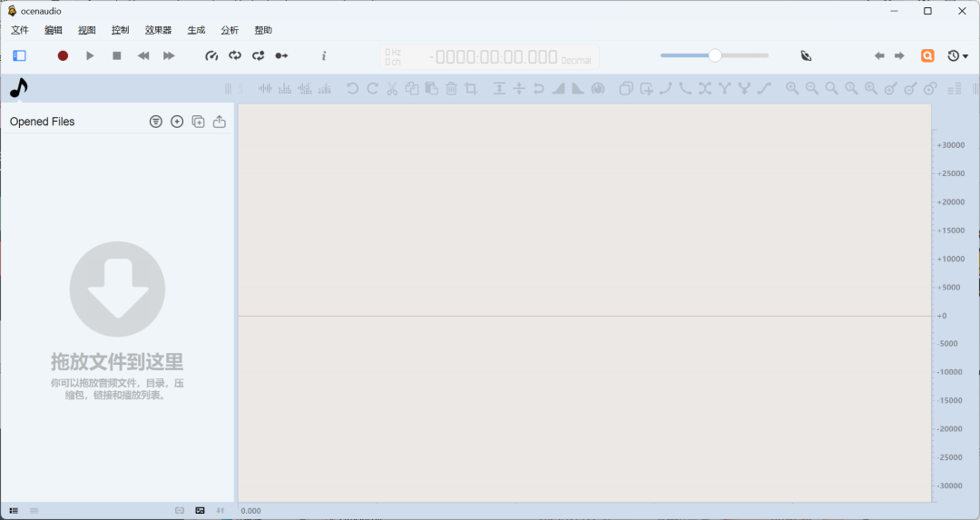Viewport: 980px width, 520px height.
Task: Click the Stop playback button
Action: click(116, 55)
